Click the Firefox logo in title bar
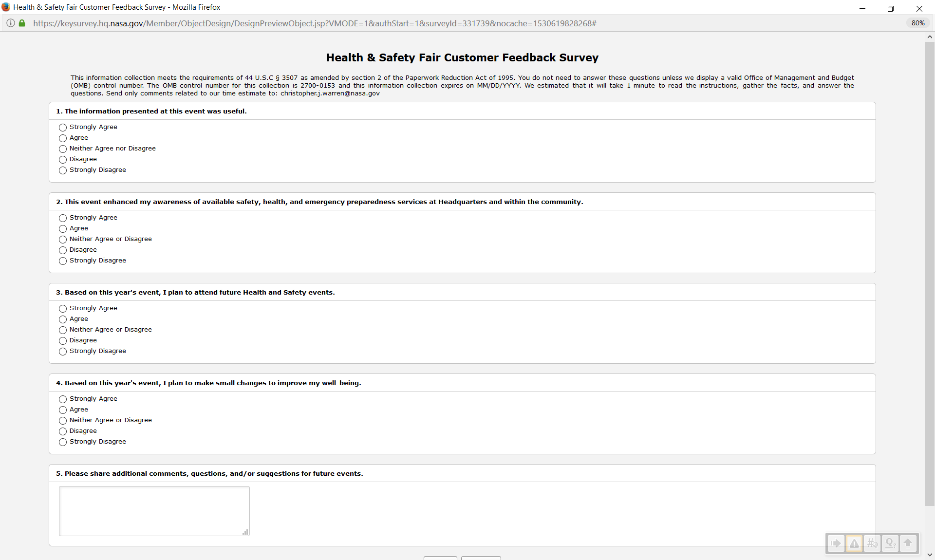The image size is (935, 560). pyautogui.click(x=6, y=7)
